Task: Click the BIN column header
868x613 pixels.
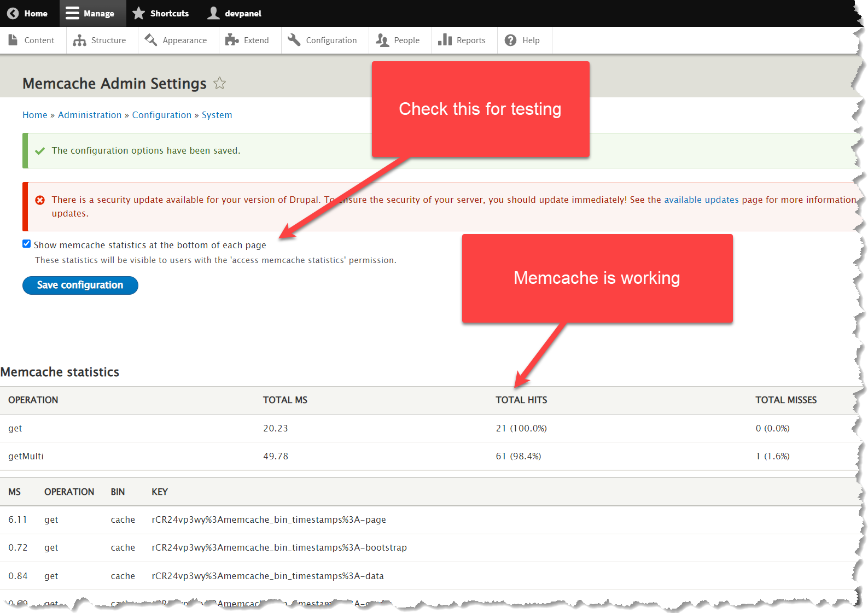Action: click(x=118, y=492)
